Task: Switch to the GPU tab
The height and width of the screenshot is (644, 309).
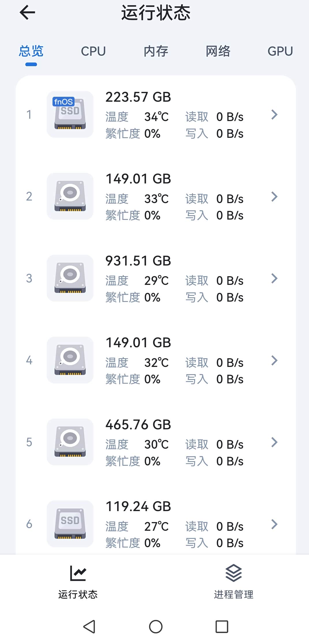Action: point(280,51)
